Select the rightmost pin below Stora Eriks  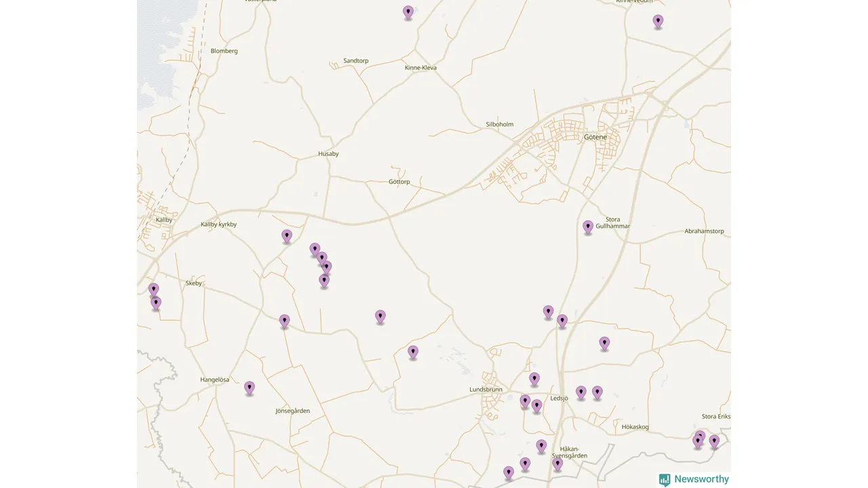point(714,442)
